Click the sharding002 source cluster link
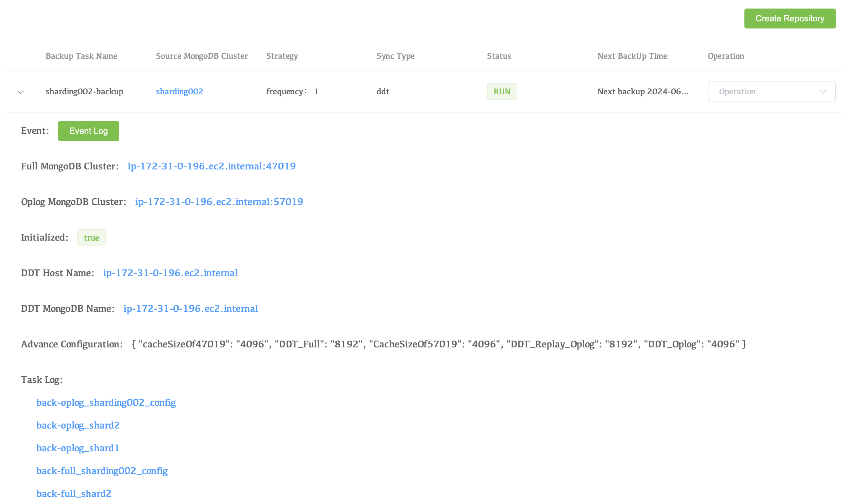848x504 pixels. (179, 91)
